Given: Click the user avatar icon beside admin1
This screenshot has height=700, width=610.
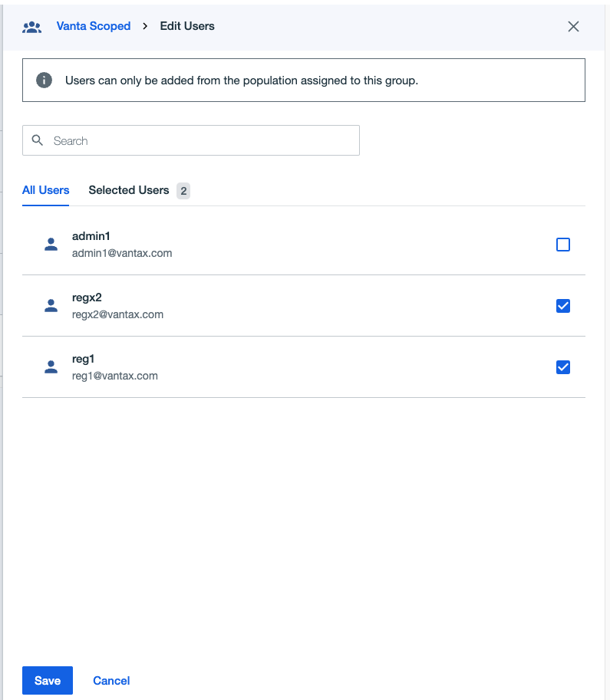Looking at the screenshot, I should pos(51,245).
